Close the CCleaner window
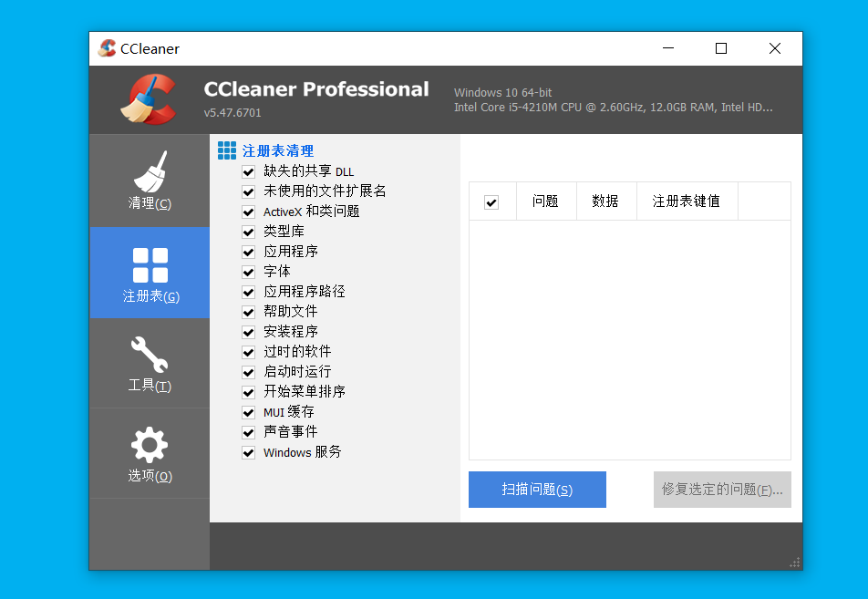 pyautogui.click(x=775, y=48)
